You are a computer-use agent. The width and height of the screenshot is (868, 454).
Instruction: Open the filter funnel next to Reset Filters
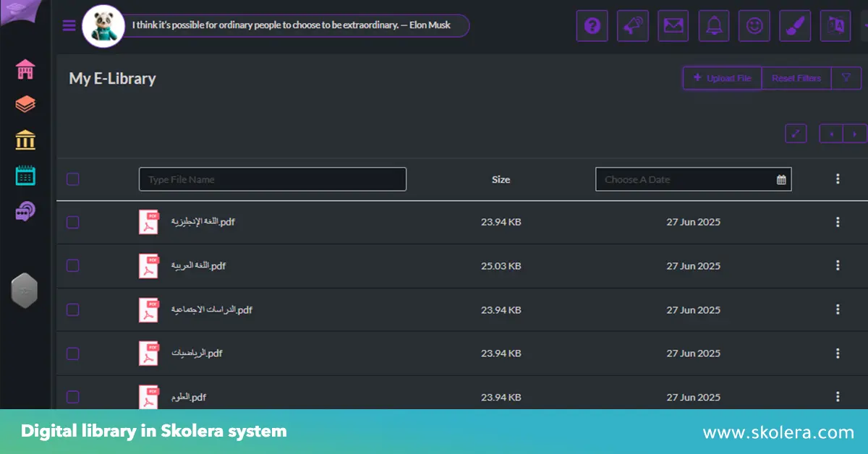click(847, 77)
